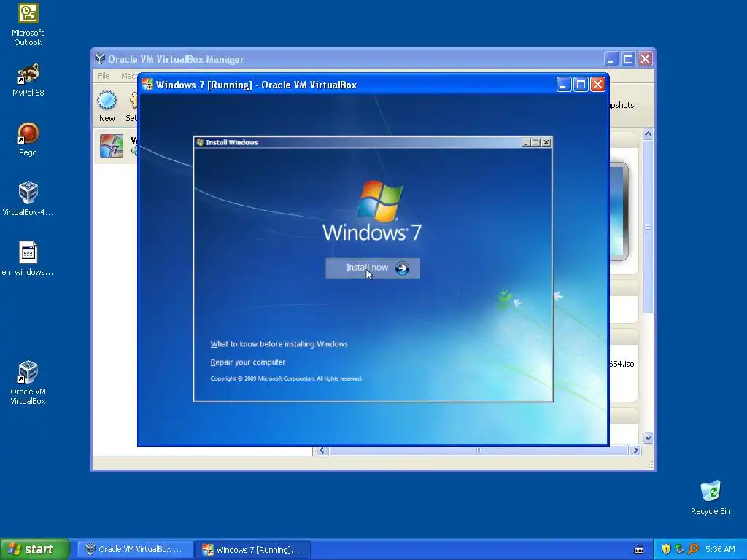Click the Install Windows dialog title icon
The width and height of the screenshot is (747, 560).
click(200, 142)
